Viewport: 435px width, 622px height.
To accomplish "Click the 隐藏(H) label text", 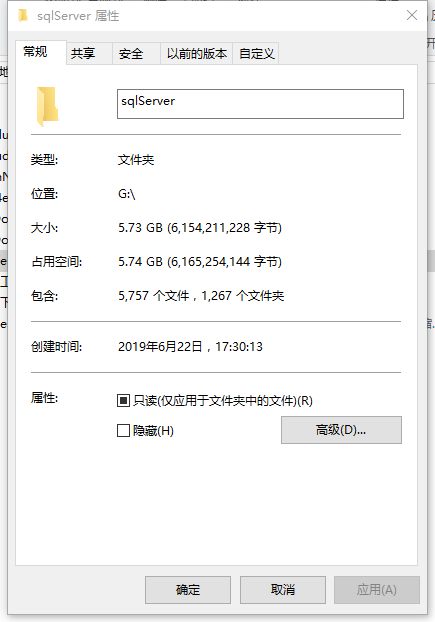I will click(153, 431).
